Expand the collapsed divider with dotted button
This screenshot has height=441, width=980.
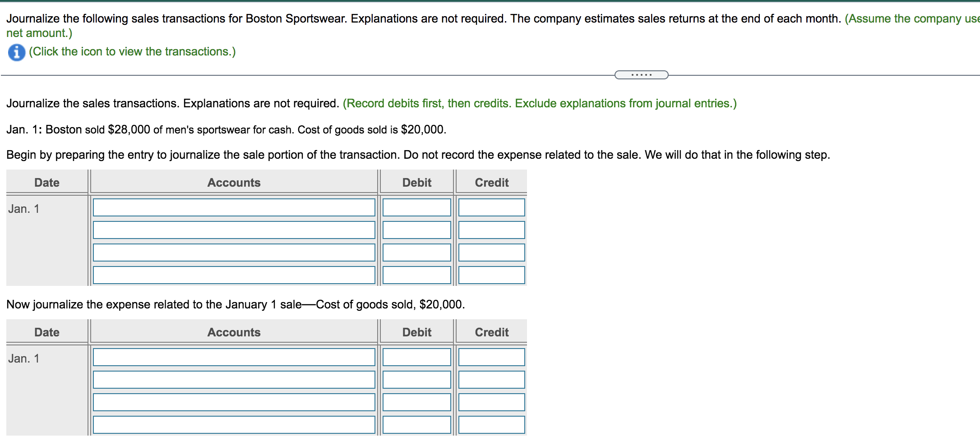click(641, 74)
